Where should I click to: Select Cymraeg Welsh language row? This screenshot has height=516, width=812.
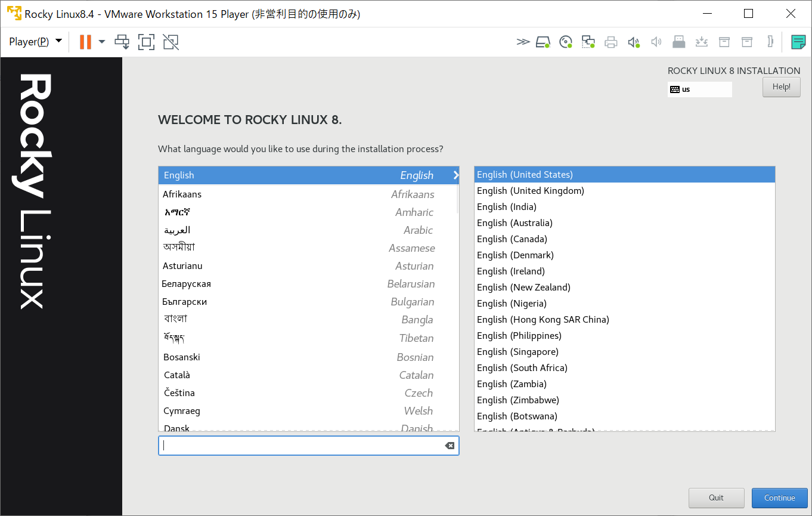pos(309,411)
